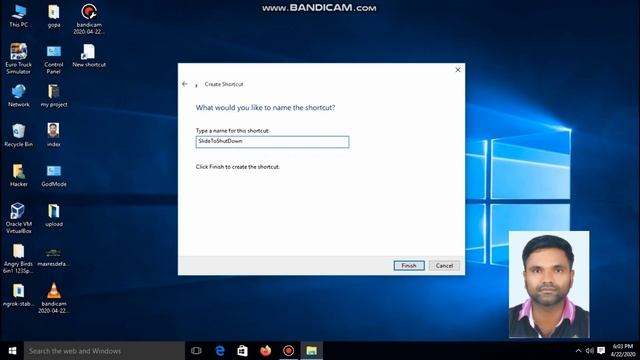Open the volume control in tray
The height and width of the screenshot is (360, 640).
(590, 351)
